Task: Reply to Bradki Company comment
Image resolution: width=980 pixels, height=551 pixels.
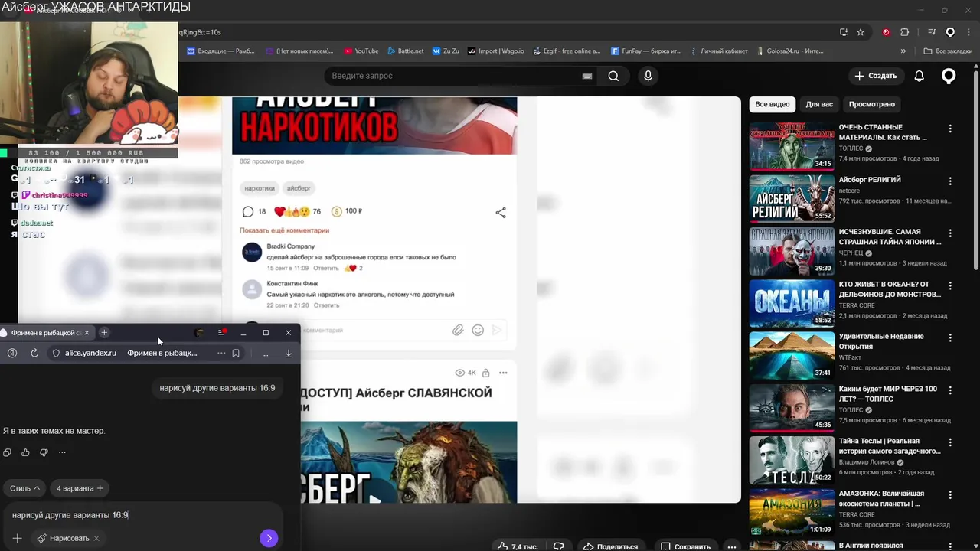Action: tap(325, 269)
